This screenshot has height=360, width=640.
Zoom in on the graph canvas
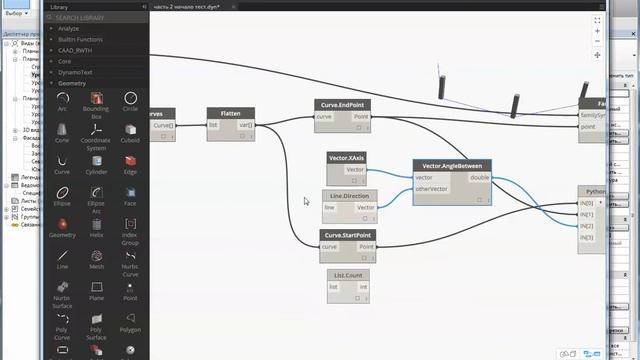pyautogui.click(x=597, y=31)
